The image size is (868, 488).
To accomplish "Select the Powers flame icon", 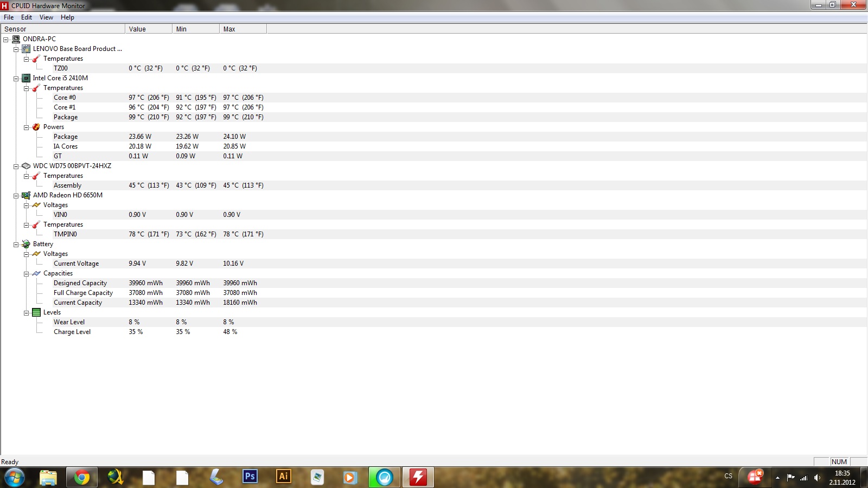I will [36, 127].
